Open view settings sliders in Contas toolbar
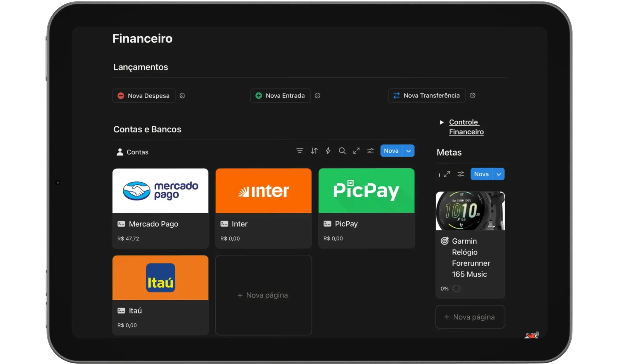The image size is (618, 364). coord(370,151)
